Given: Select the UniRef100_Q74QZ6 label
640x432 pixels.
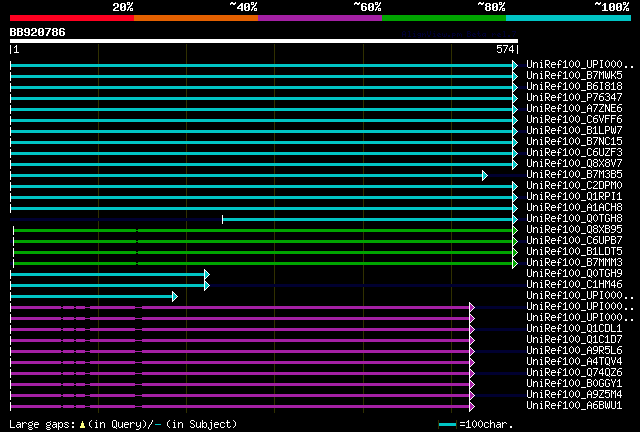Looking at the screenshot, I should click(574, 373).
